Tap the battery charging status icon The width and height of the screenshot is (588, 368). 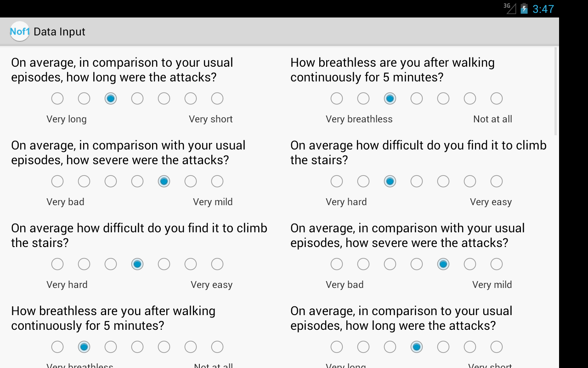click(524, 9)
